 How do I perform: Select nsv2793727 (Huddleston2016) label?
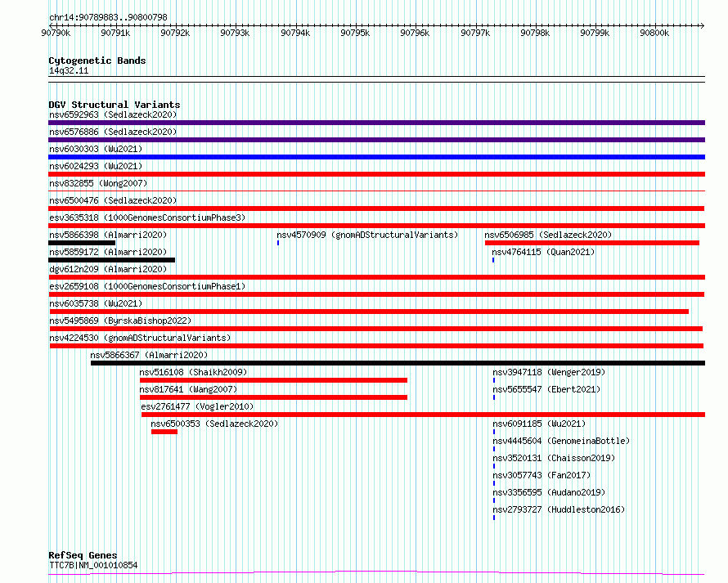pyautogui.click(x=559, y=509)
